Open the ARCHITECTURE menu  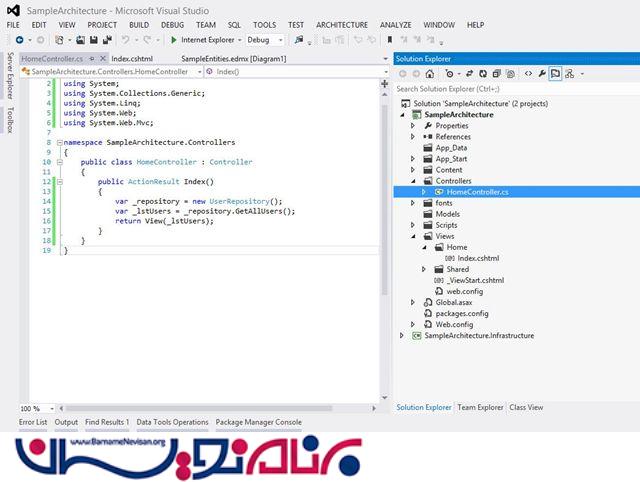point(341,24)
